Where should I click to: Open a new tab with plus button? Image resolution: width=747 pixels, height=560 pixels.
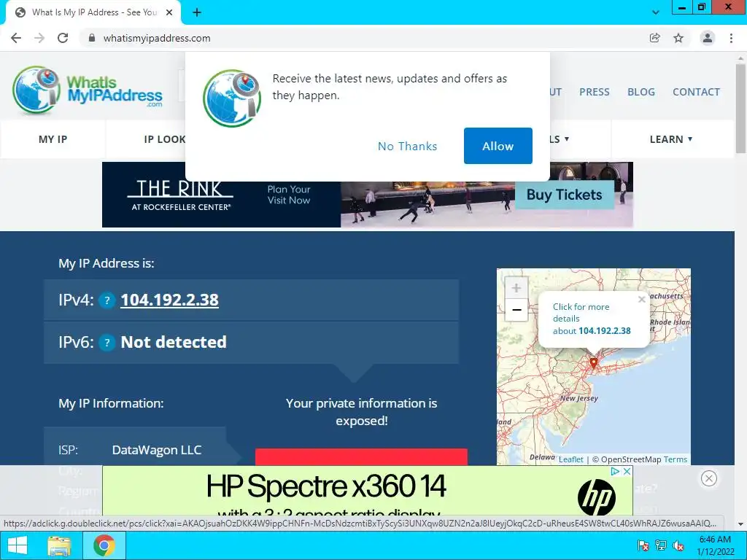tap(197, 12)
